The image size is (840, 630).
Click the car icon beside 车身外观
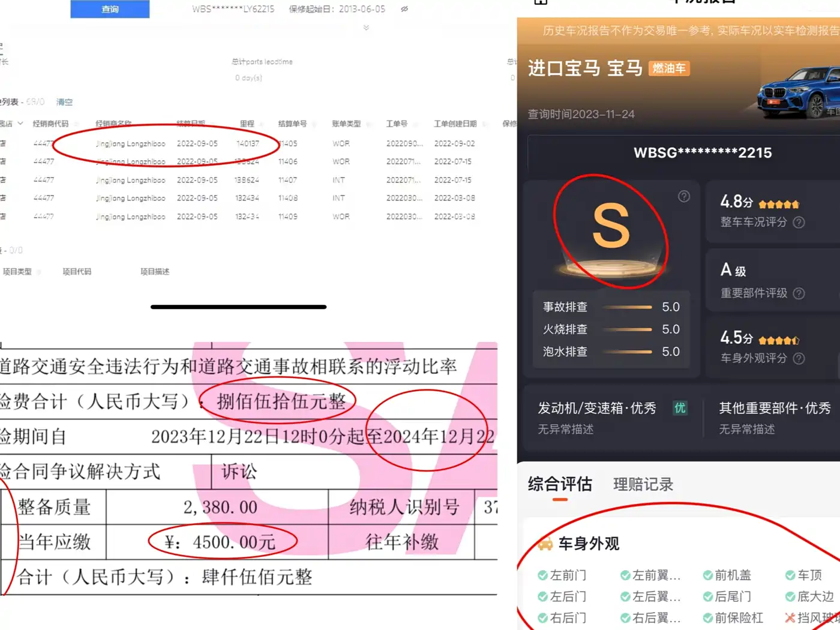pyautogui.click(x=545, y=544)
